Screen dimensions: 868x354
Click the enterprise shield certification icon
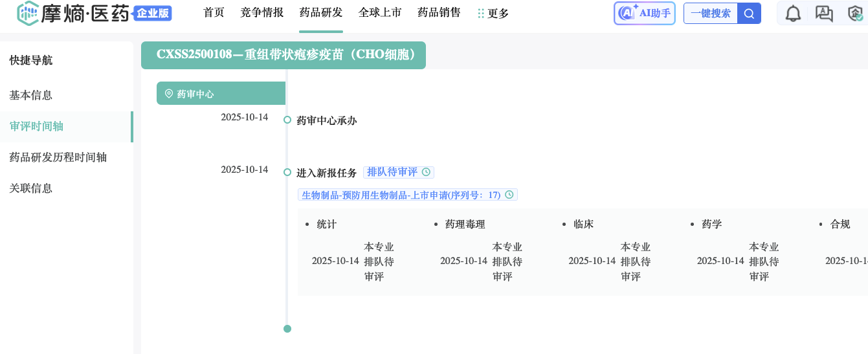pos(855,14)
